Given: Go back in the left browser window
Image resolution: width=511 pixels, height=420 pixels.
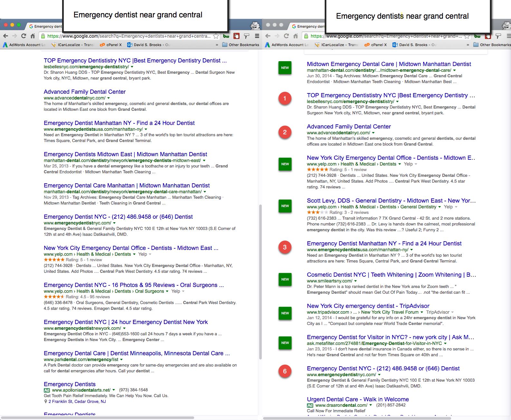Looking at the screenshot, I should [x=6, y=36].
